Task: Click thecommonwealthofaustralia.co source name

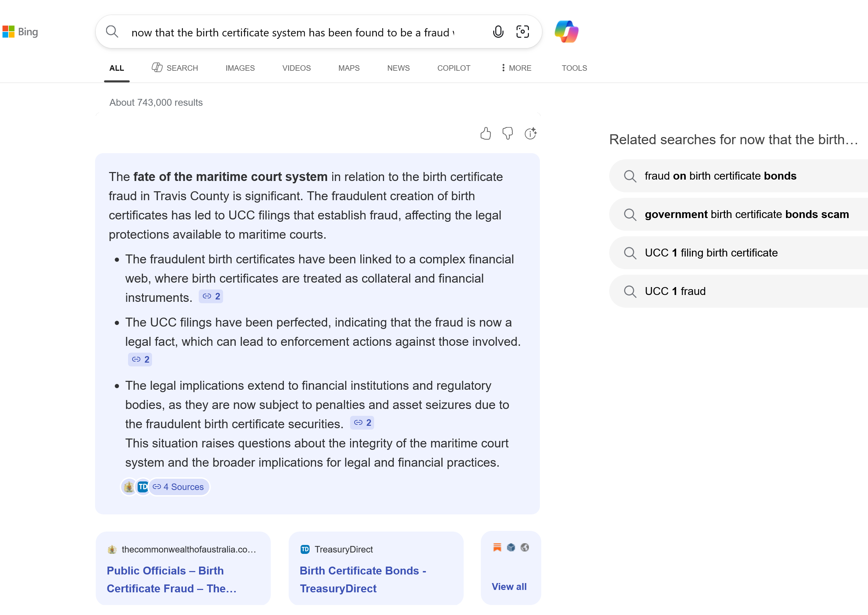Action: [188, 549]
